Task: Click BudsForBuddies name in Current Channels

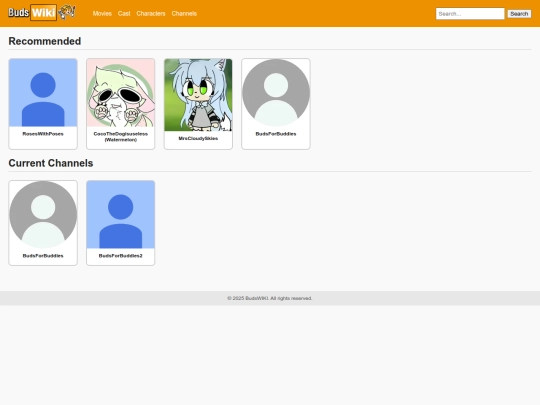Action: pos(43,256)
